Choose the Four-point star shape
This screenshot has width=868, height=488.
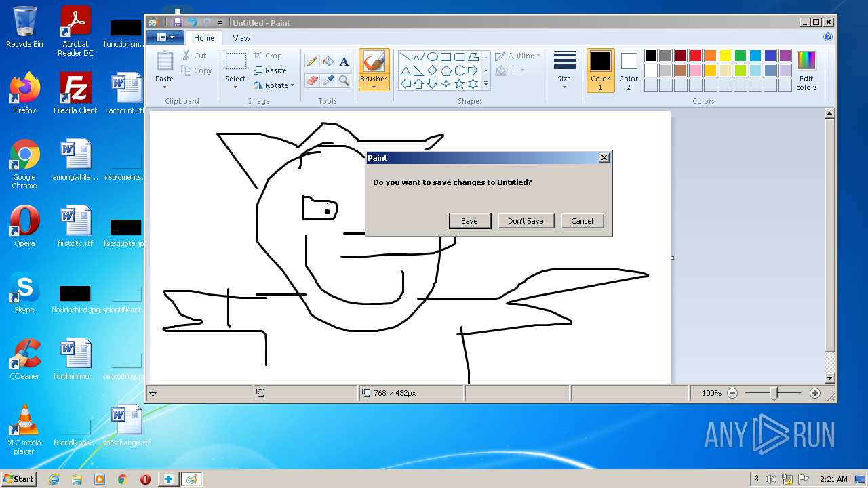(446, 84)
